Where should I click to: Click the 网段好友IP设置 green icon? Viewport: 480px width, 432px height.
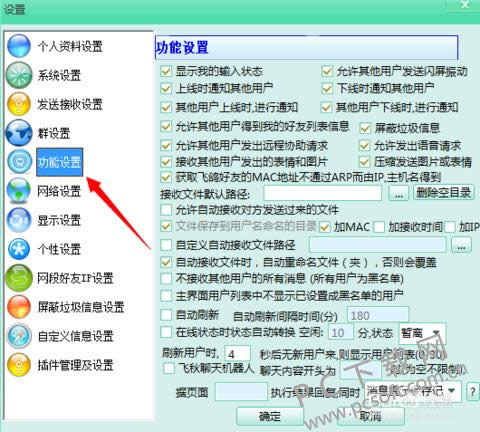click(x=19, y=278)
